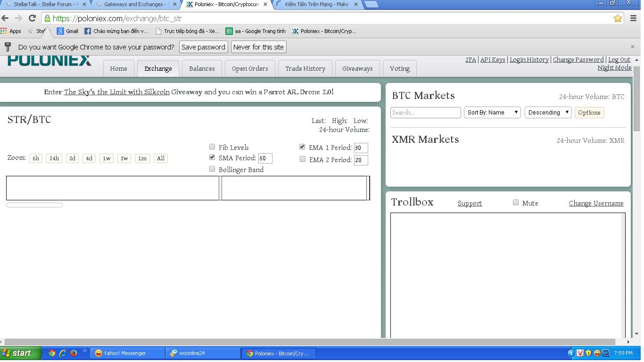Open the Trade History navigation tab
The width and height of the screenshot is (644, 362).
click(305, 68)
